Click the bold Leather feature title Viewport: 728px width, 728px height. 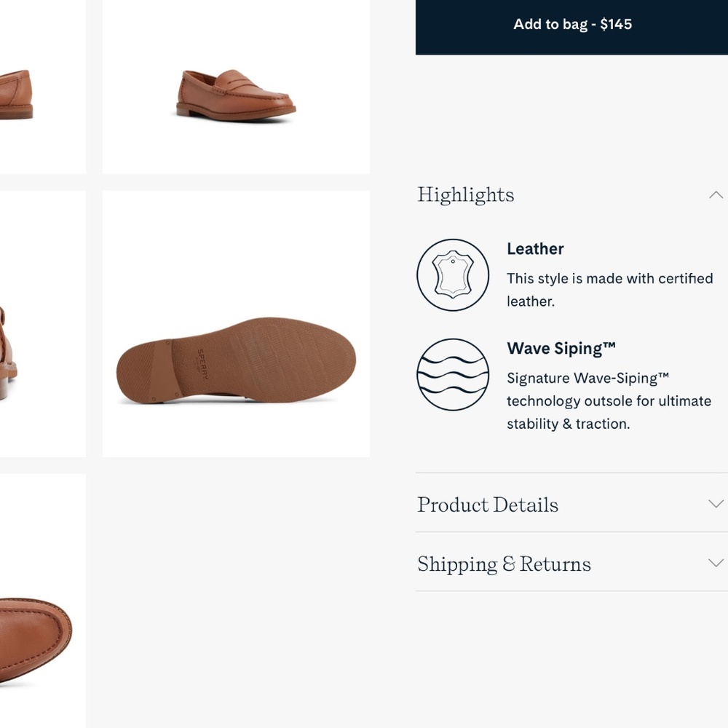535,249
